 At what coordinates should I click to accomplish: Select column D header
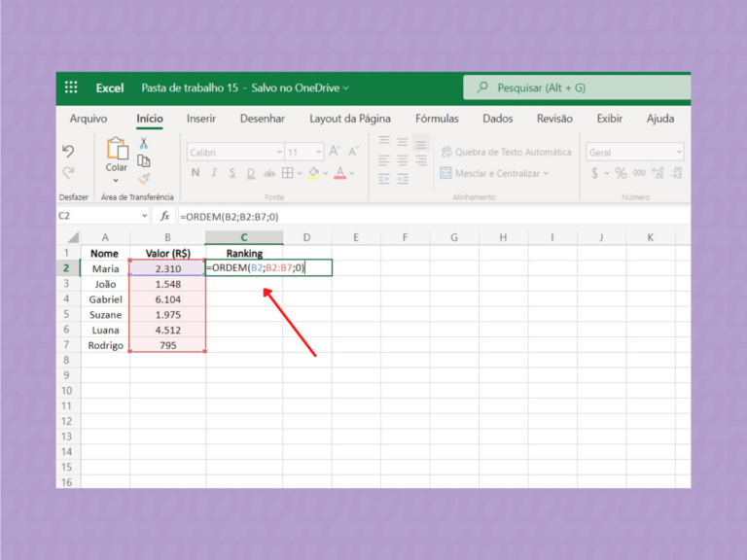tap(307, 237)
